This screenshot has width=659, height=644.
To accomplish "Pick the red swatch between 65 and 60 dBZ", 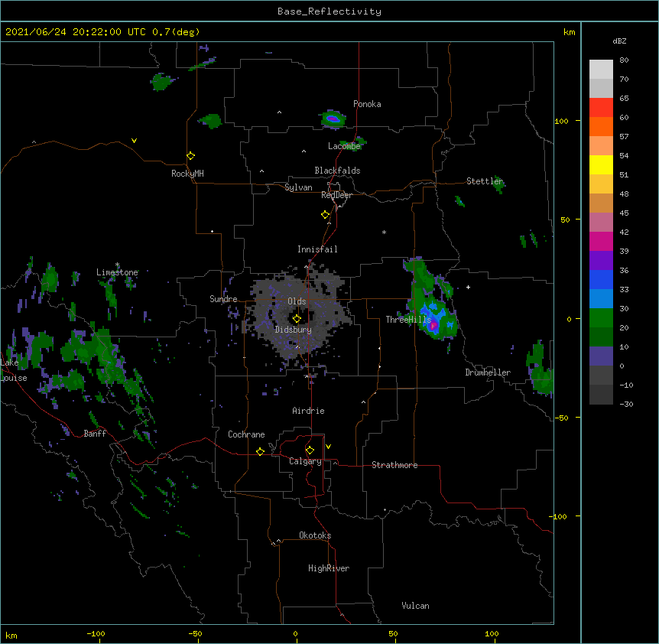I will tap(601, 107).
